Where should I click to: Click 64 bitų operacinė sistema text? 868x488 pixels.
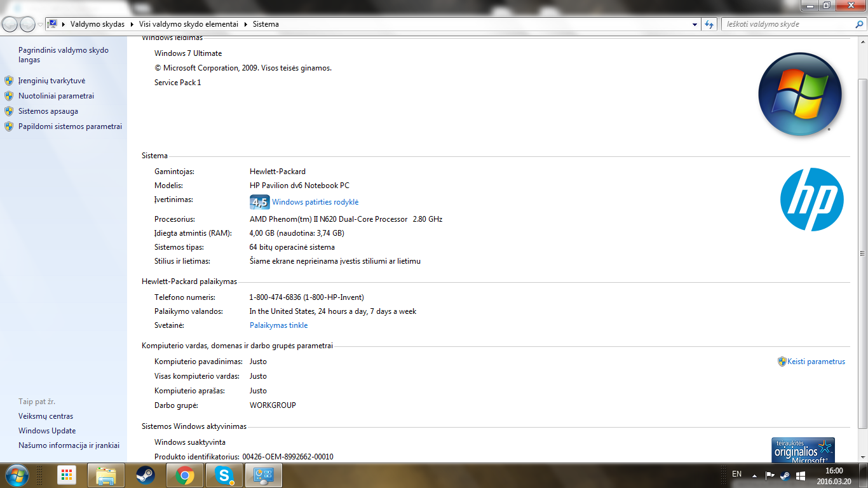292,247
